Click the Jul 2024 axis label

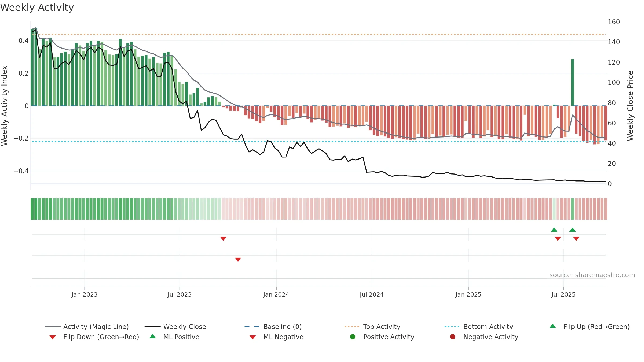coord(372,295)
